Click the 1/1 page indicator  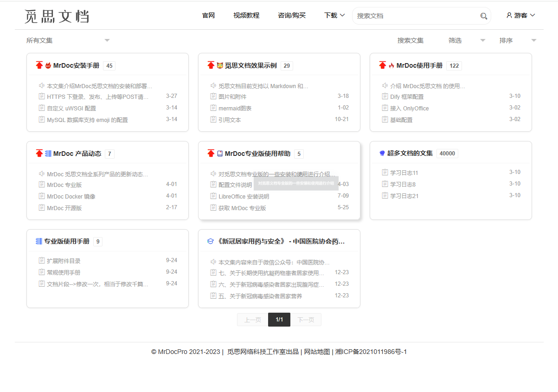pos(279,320)
